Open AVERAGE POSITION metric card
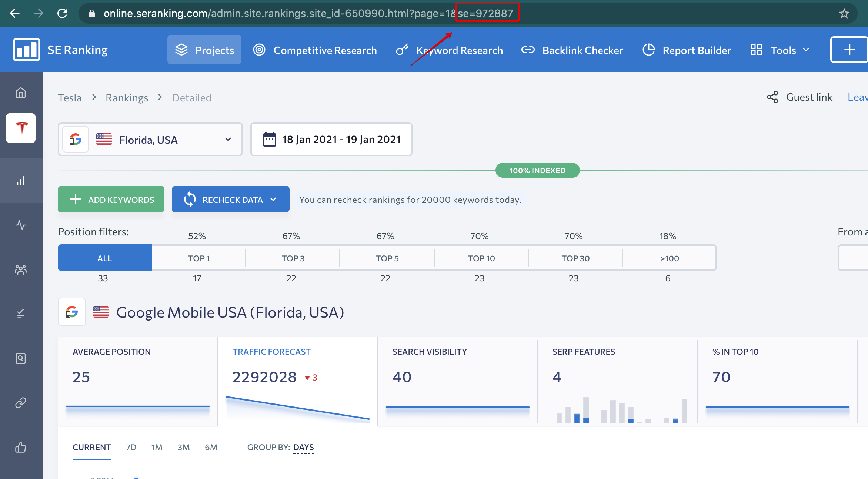This screenshot has height=479, width=868. pyautogui.click(x=137, y=381)
